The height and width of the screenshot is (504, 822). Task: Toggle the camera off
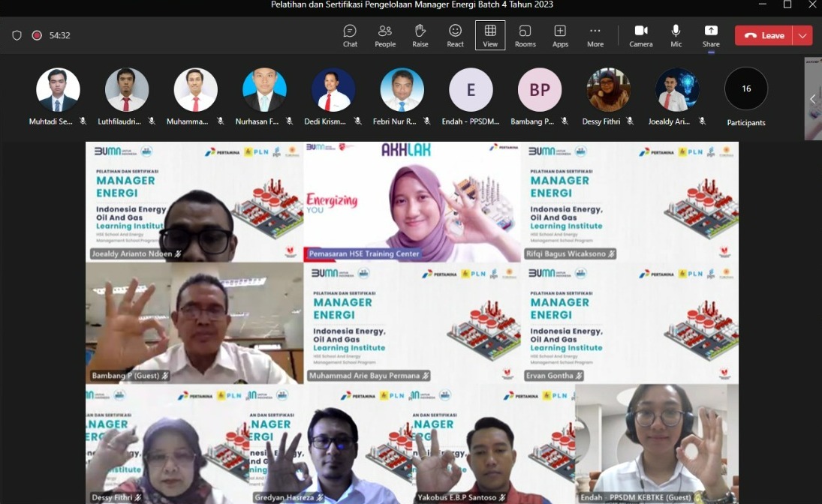(640, 34)
